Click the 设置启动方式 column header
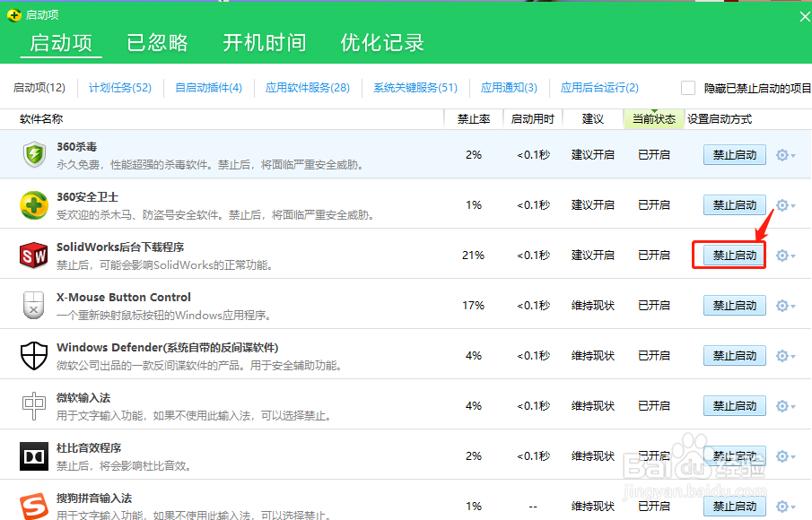Viewport: 812px width, 520px height. pyautogui.click(x=720, y=119)
